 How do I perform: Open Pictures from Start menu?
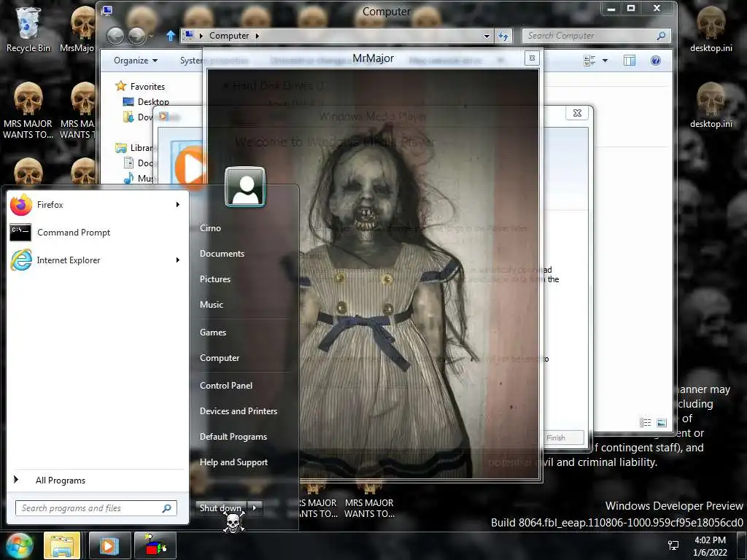(x=215, y=279)
